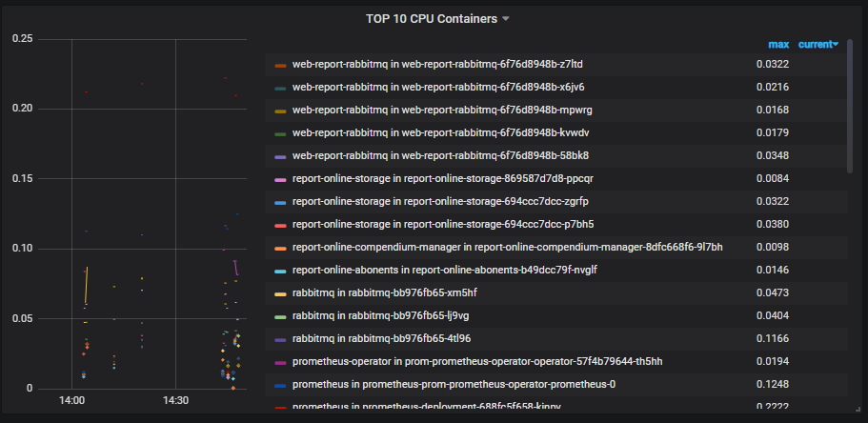The width and height of the screenshot is (868, 423).
Task: Click the 14:30 x-axis time label
Action: [175, 401]
